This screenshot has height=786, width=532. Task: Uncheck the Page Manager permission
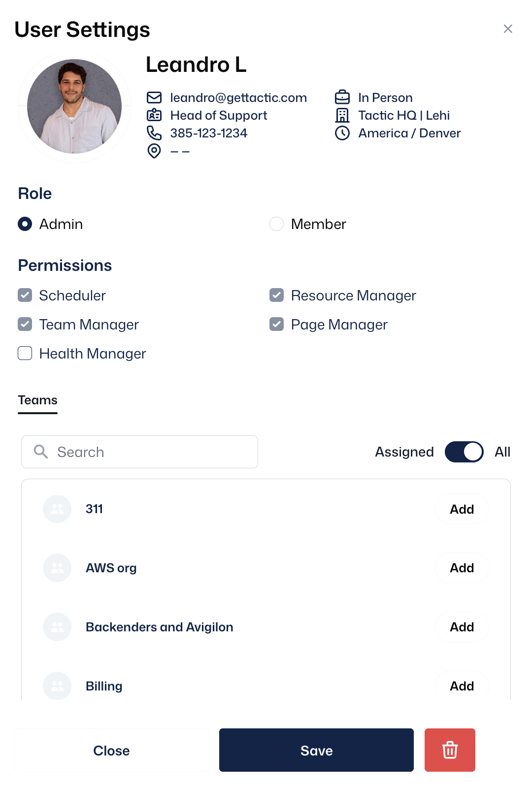[x=277, y=325]
